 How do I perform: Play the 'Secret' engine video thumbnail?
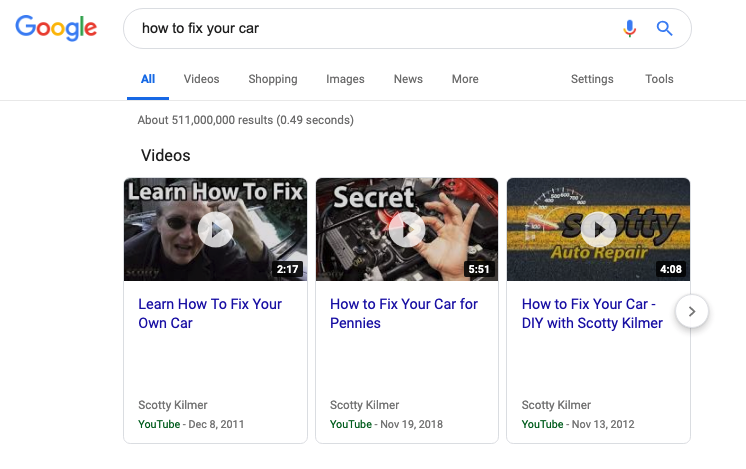tap(407, 229)
